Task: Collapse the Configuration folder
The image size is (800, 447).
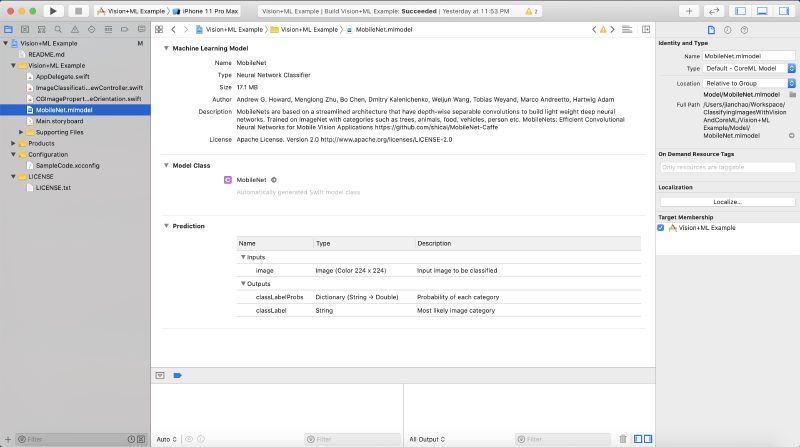Action: [13, 154]
